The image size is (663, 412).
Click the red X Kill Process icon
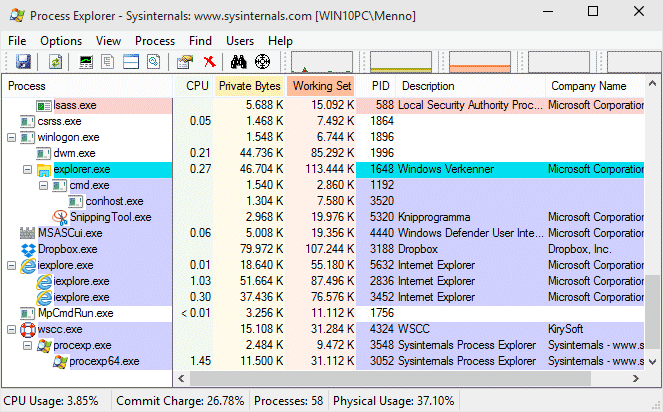coord(209,62)
